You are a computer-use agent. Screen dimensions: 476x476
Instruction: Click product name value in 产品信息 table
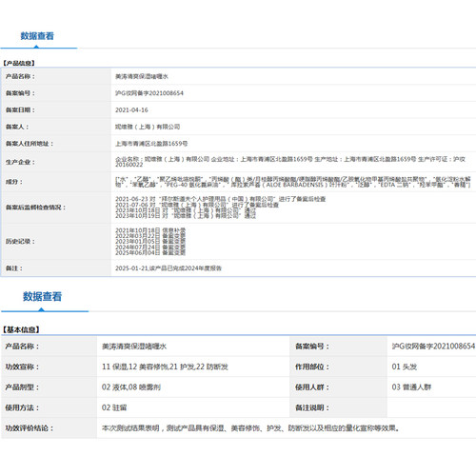point(142,76)
